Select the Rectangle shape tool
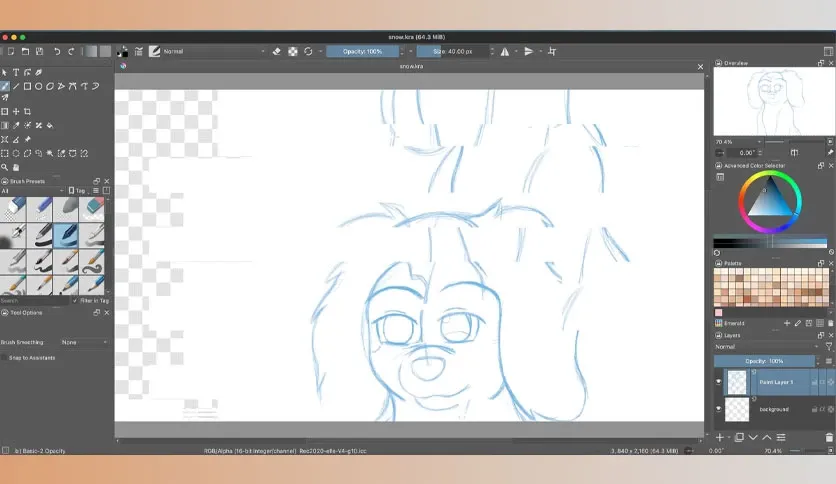Image resolution: width=836 pixels, height=484 pixels. [27, 86]
